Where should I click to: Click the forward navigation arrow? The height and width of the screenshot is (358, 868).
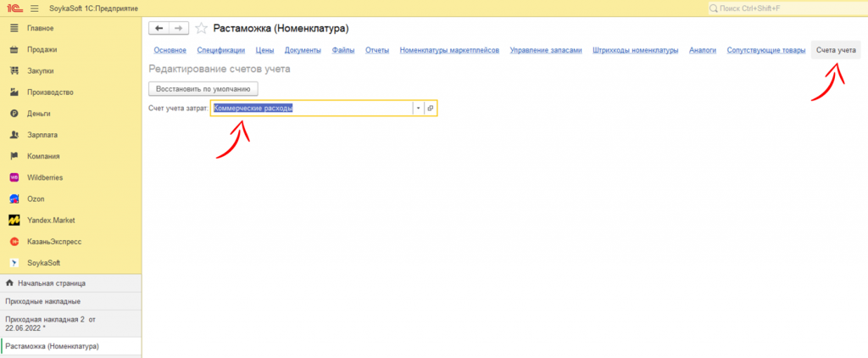(x=178, y=28)
